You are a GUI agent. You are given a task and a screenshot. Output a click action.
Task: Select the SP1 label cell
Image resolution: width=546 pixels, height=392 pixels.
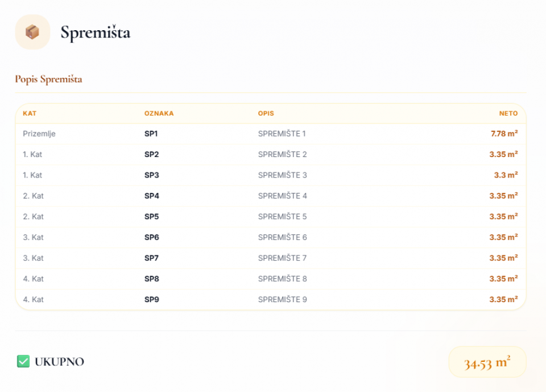click(x=151, y=134)
